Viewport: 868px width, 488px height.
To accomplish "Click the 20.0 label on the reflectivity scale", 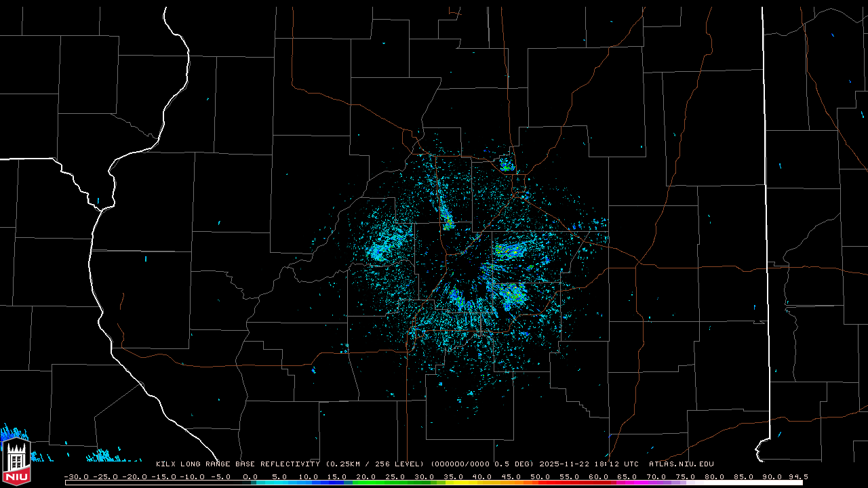I will pyautogui.click(x=366, y=476).
